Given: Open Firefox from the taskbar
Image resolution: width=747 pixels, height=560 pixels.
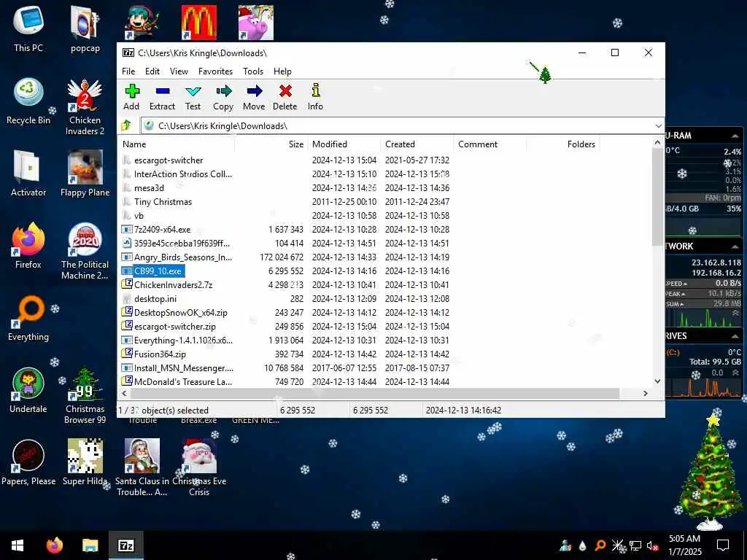Looking at the screenshot, I should 54,545.
